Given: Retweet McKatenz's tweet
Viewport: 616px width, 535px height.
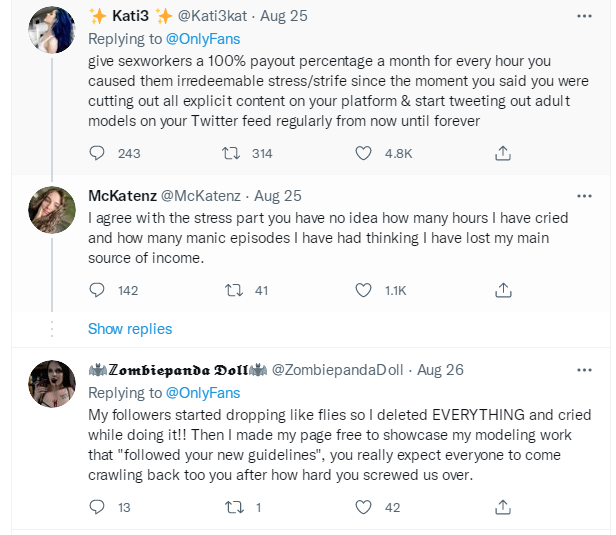Looking at the screenshot, I should pos(233,291).
